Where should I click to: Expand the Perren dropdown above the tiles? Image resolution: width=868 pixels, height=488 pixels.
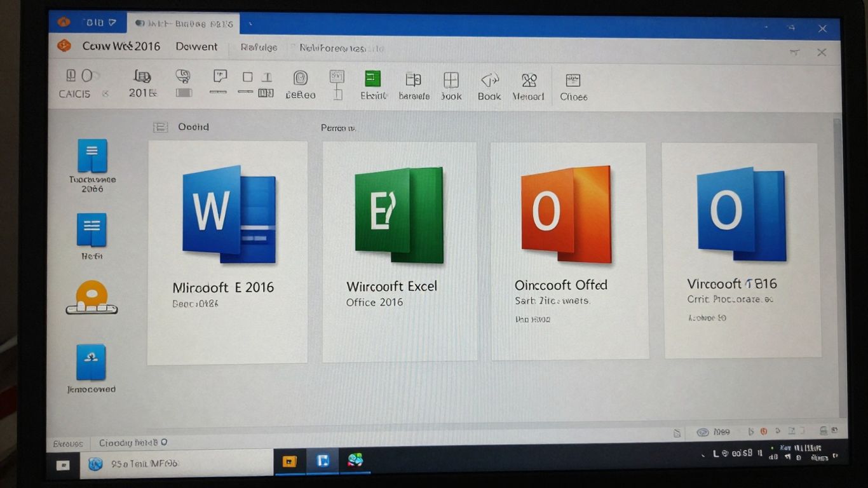coord(337,127)
